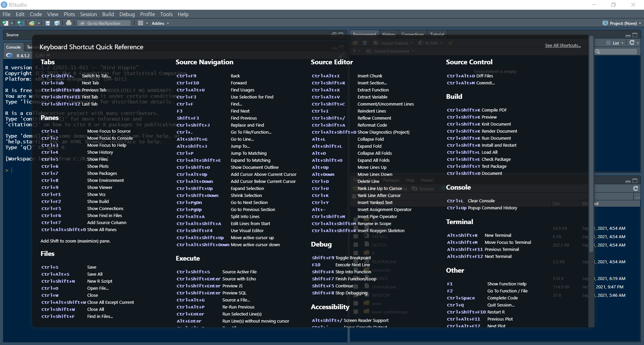This screenshot has width=644, height=345.
Task: Expand the recent files dropdown arrow
Action: click(39, 23)
